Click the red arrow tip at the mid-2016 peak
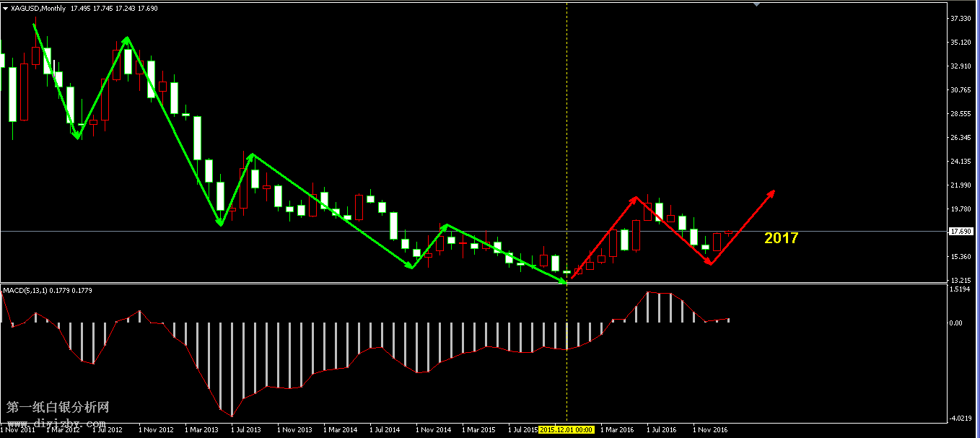This screenshot has width=980, height=438. point(635,198)
